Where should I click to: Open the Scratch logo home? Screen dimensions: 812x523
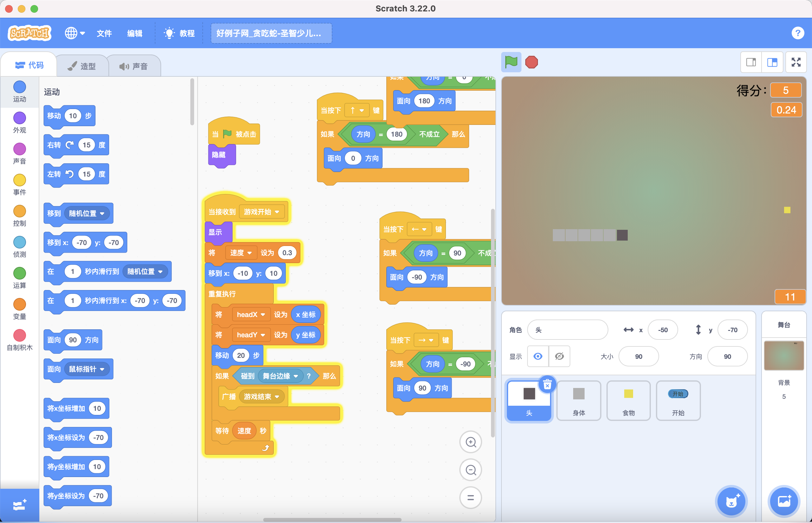[29, 33]
